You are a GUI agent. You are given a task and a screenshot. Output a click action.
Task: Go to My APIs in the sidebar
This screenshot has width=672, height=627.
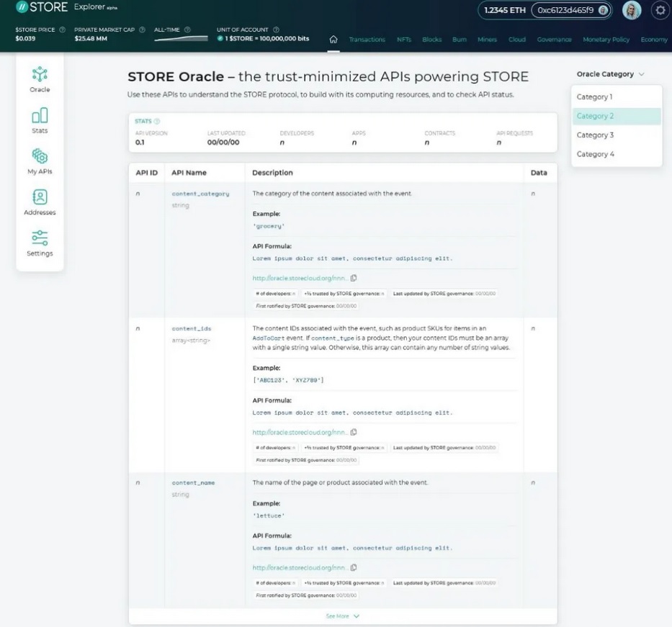click(40, 161)
